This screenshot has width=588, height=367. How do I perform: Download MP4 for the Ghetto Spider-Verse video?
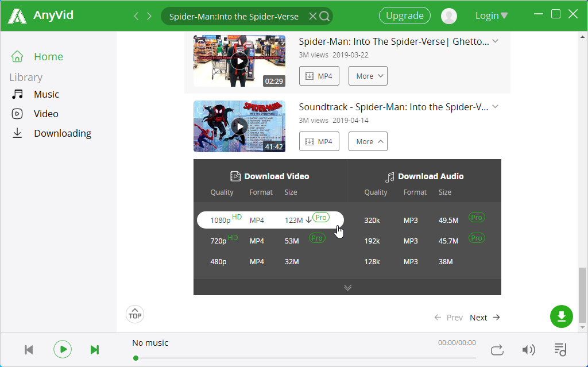click(x=319, y=76)
